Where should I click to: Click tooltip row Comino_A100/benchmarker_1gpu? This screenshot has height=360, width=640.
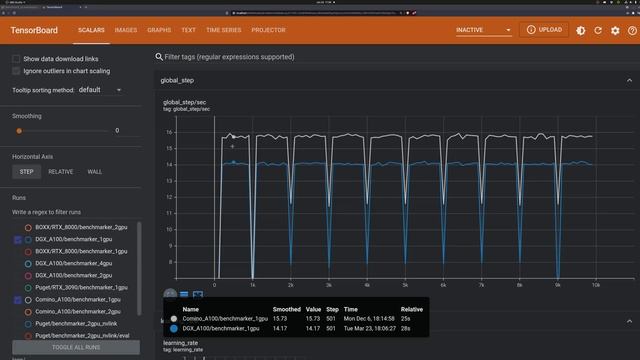[296, 319]
